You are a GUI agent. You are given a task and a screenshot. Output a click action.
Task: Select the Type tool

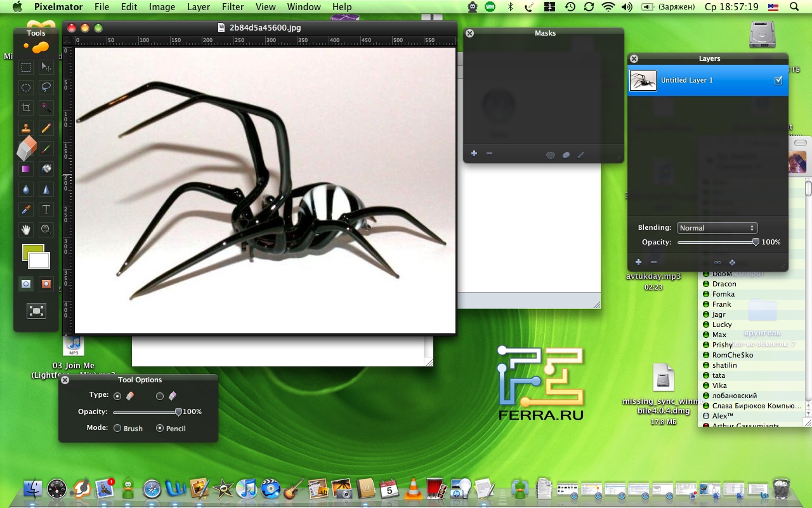46,209
